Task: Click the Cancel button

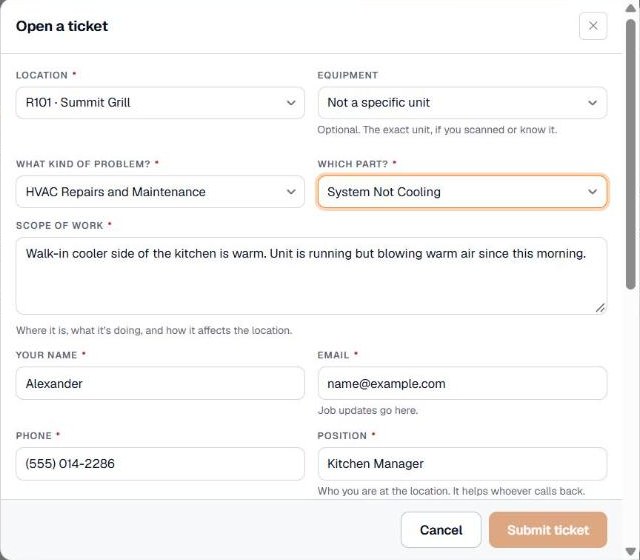Action: 441,530
